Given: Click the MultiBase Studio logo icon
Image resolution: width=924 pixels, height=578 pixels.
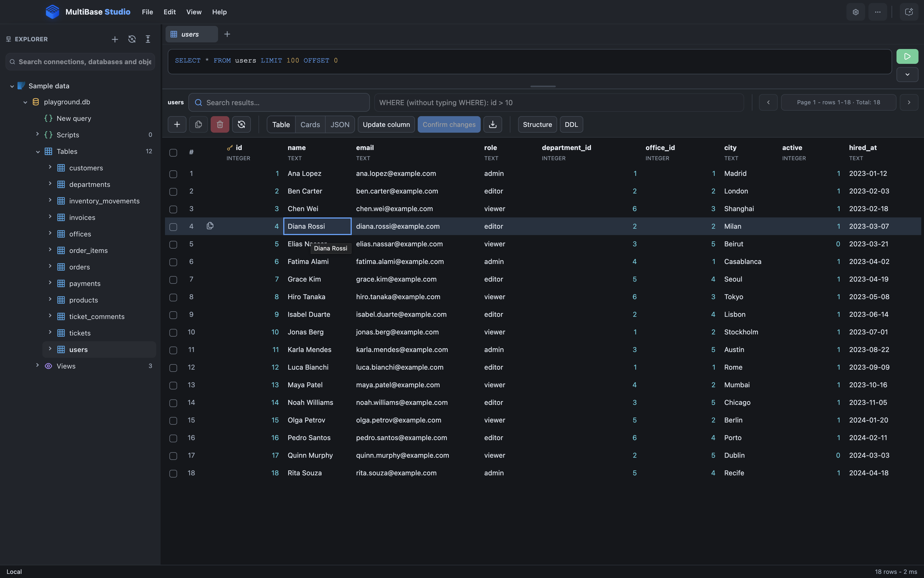Looking at the screenshot, I should click(52, 12).
